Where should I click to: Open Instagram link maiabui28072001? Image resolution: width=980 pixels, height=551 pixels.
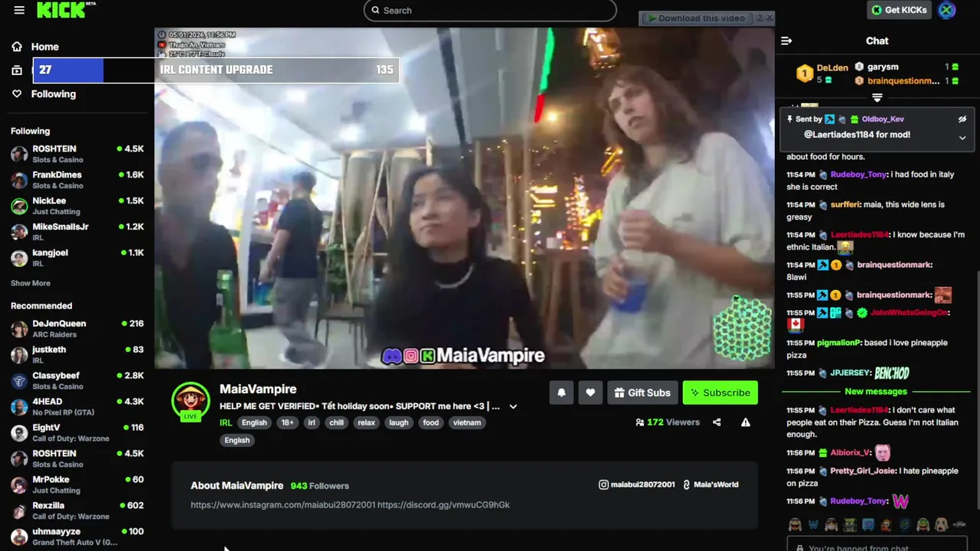pyautogui.click(x=637, y=484)
